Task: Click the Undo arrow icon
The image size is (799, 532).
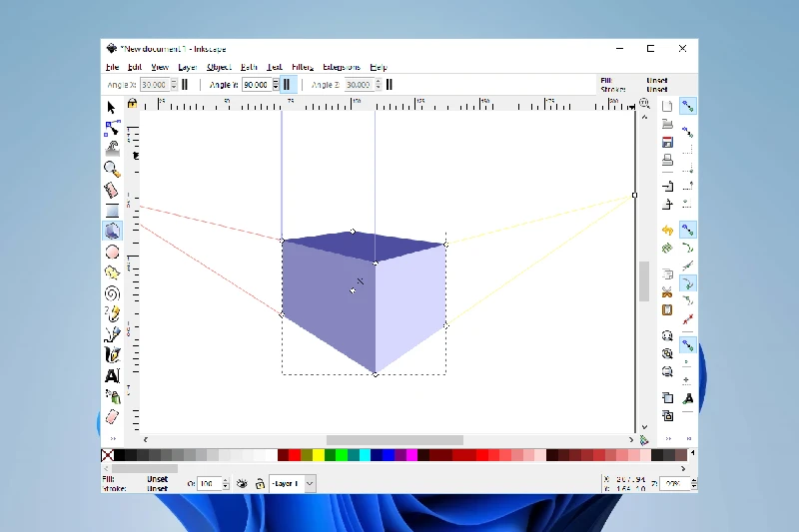Action: 667,230
